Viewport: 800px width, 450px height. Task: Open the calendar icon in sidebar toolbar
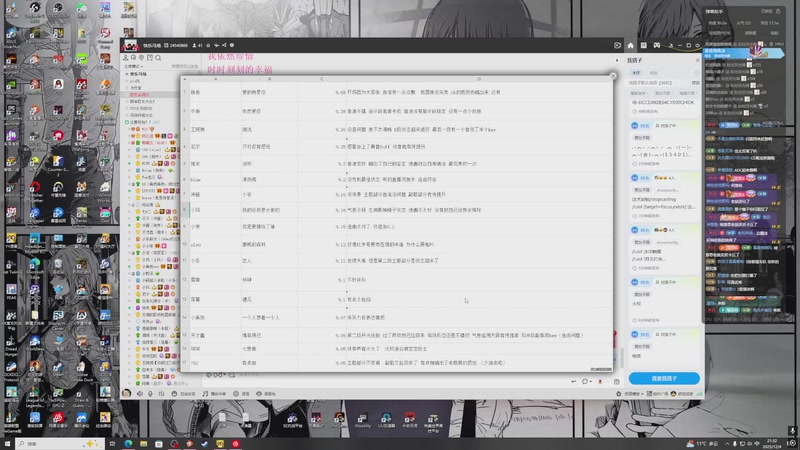click(x=150, y=58)
